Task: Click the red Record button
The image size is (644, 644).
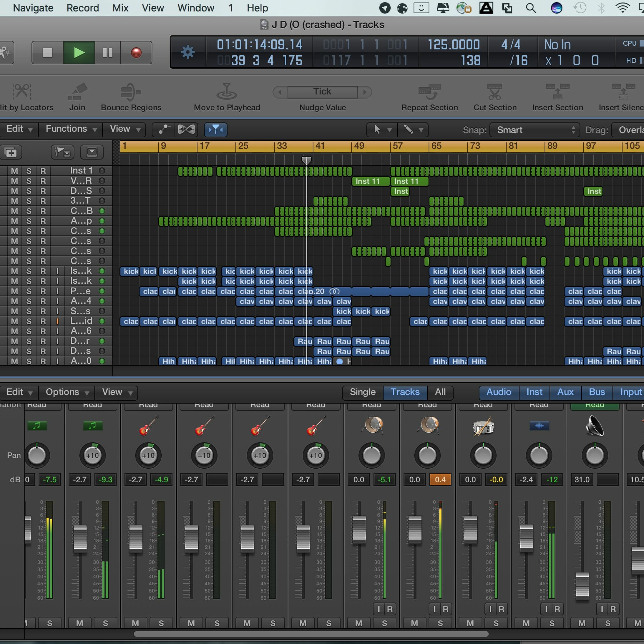Action: 136,52
